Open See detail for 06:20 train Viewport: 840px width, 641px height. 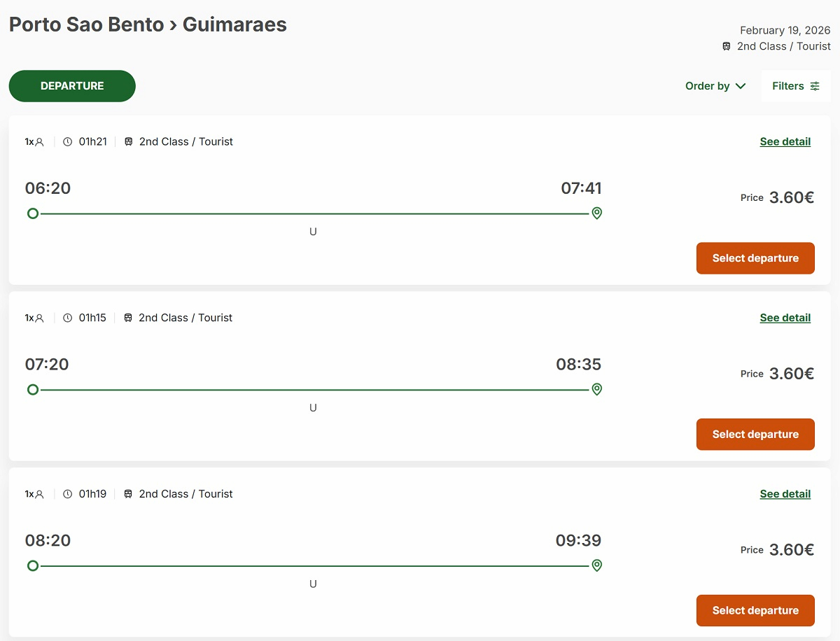(785, 142)
